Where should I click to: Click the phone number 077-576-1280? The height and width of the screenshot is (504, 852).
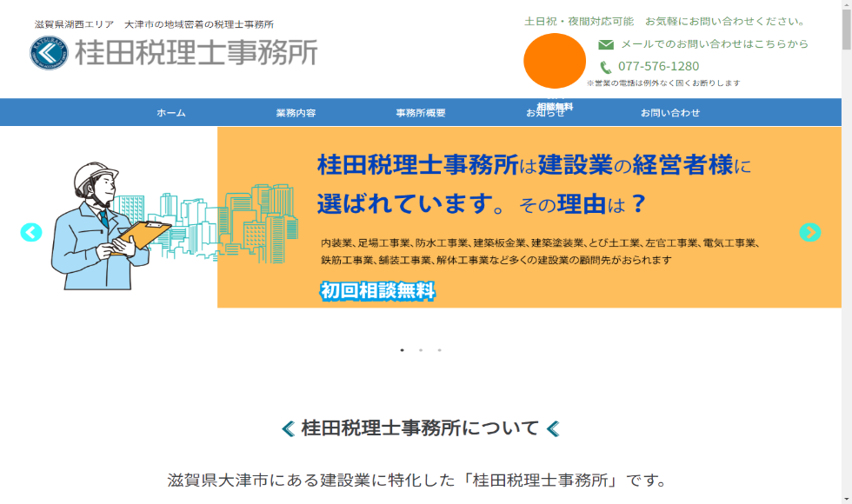tap(658, 67)
